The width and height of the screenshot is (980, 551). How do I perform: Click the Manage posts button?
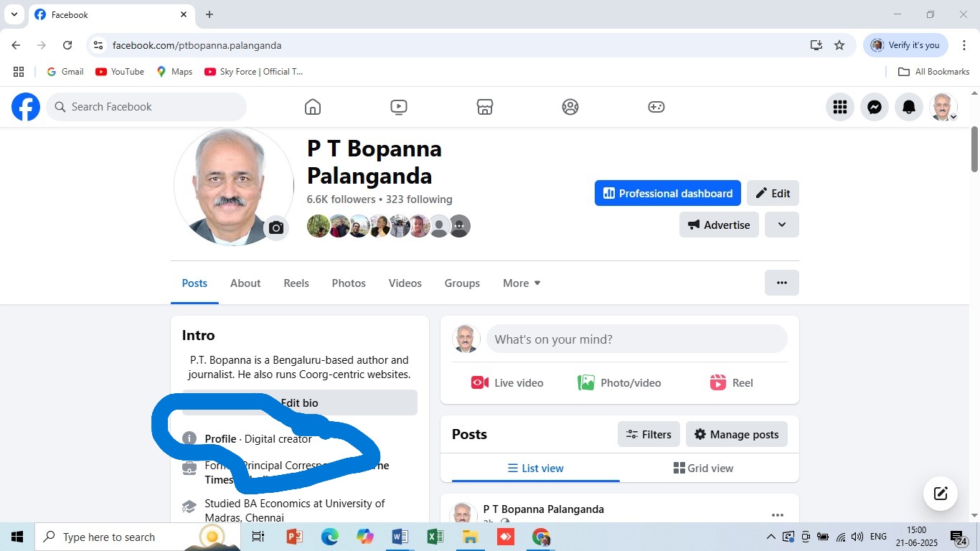point(737,434)
